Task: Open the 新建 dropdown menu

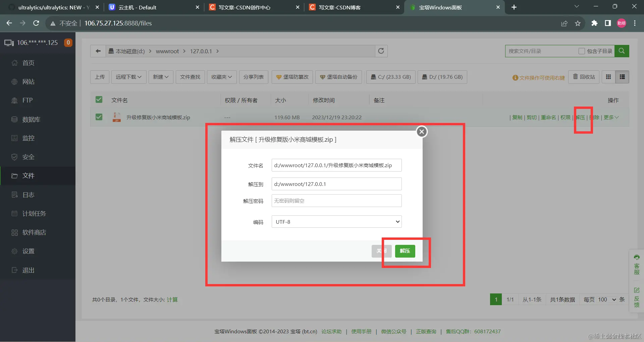Action: tap(161, 77)
